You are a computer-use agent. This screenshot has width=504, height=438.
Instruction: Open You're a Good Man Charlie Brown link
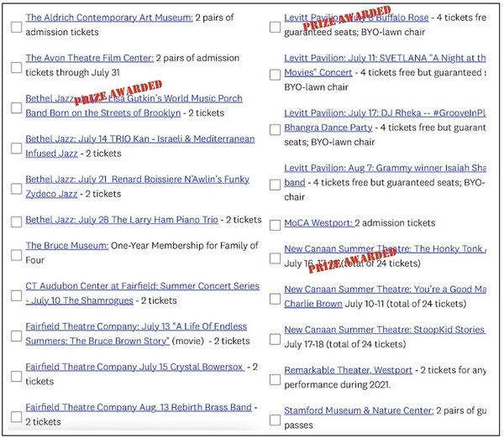pyautogui.click(x=385, y=297)
